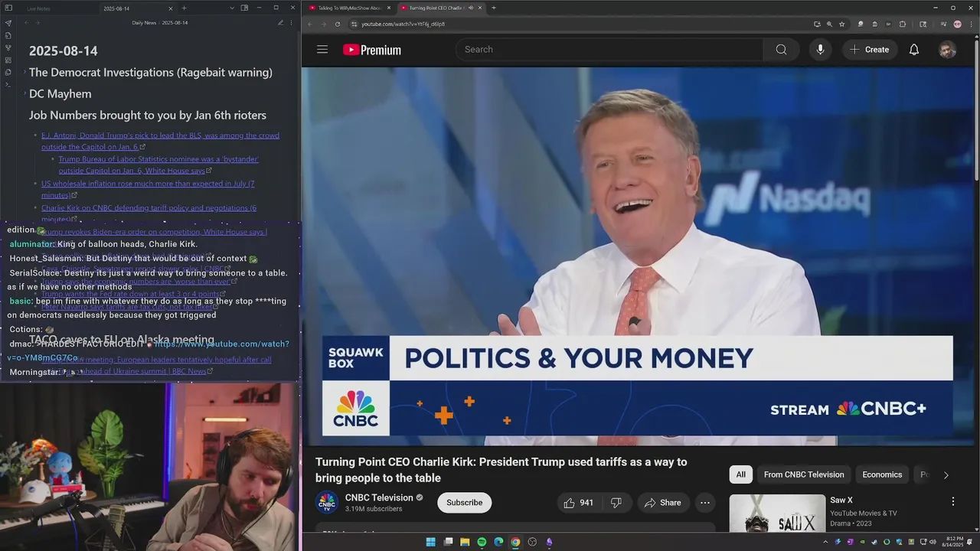Screen dimensions: 980x551
Task: Open the note's three-dot more options menu
Action: (x=292, y=23)
